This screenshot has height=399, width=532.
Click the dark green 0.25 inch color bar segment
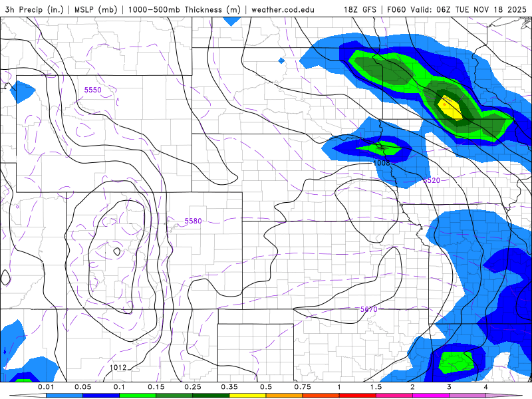pyautogui.click(x=211, y=396)
